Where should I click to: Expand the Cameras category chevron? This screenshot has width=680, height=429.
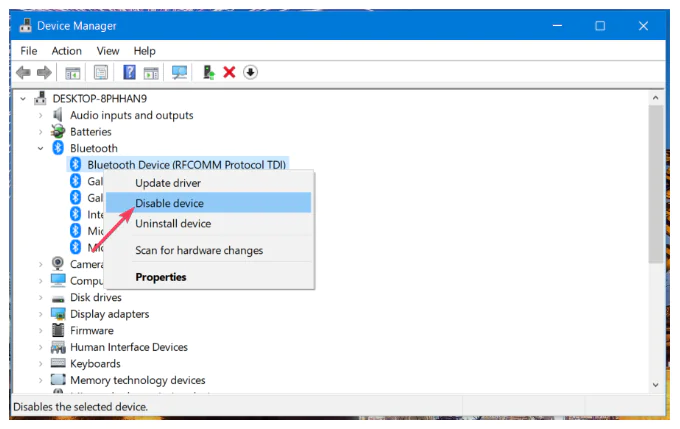coord(40,264)
